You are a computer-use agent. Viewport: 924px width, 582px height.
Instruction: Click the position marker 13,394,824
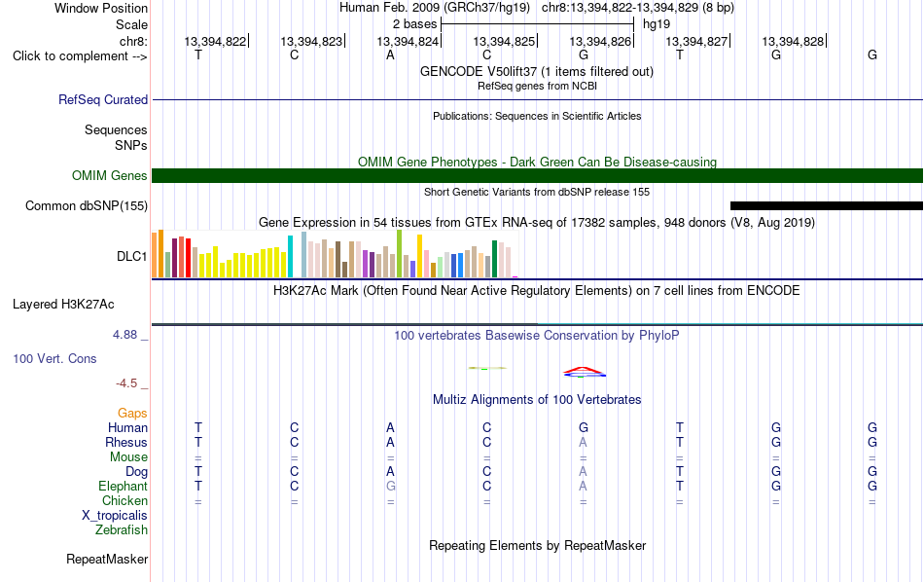pos(408,41)
